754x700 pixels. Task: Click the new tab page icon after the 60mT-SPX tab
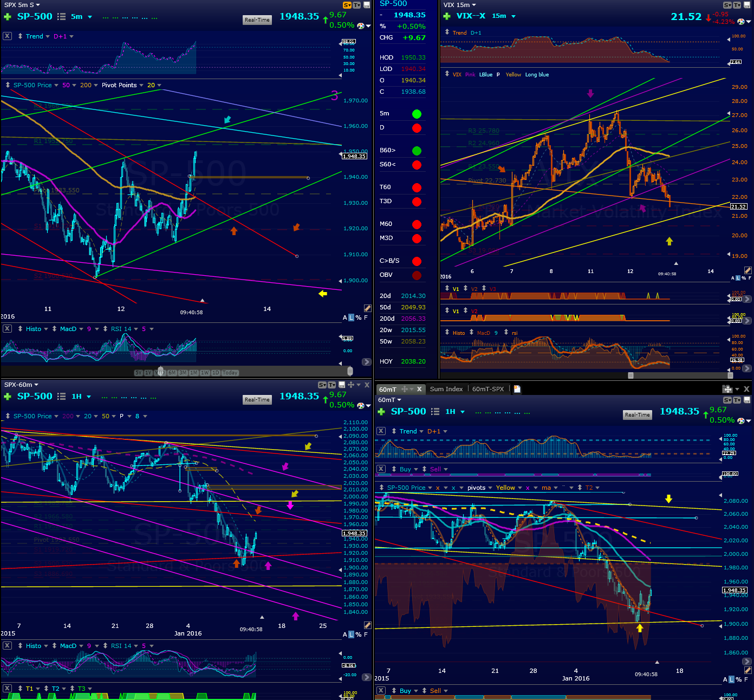click(x=517, y=389)
